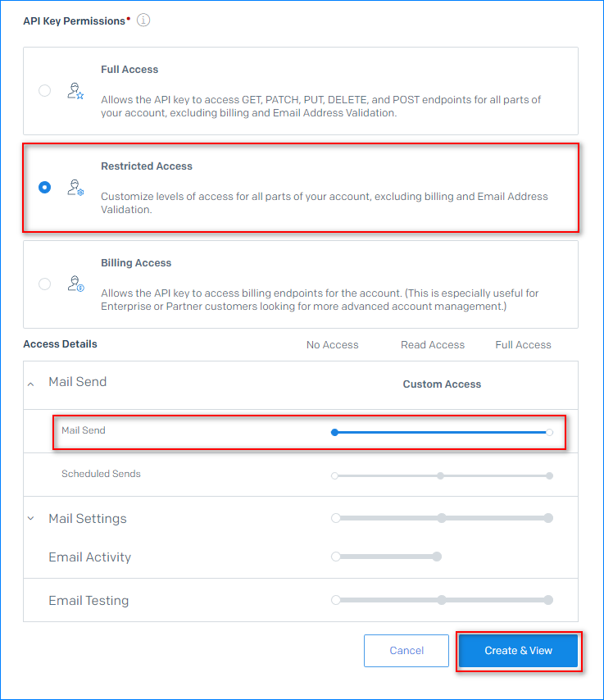Viewport: 604px width, 700px height.
Task: Click the Billing Access card title
Action: pyautogui.click(x=136, y=263)
